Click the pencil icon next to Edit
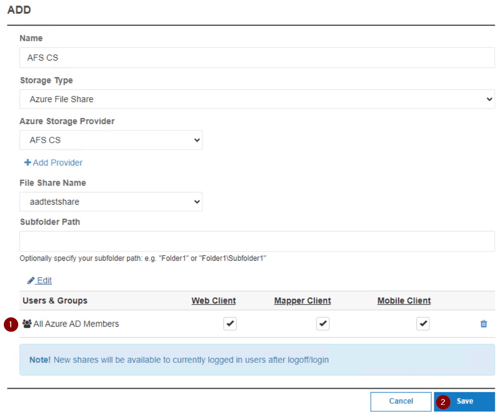This screenshot has width=504, height=420. point(32,280)
